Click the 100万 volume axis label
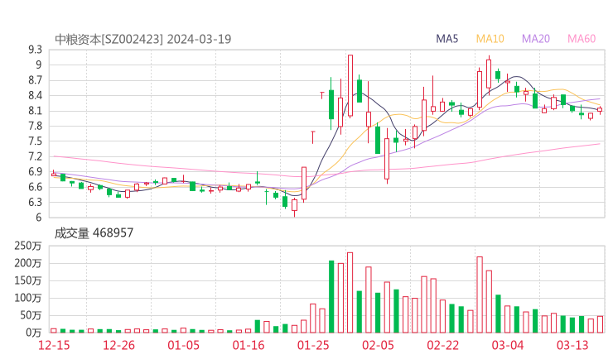This screenshot has height=364, width=613. click(x=28, y=298)
